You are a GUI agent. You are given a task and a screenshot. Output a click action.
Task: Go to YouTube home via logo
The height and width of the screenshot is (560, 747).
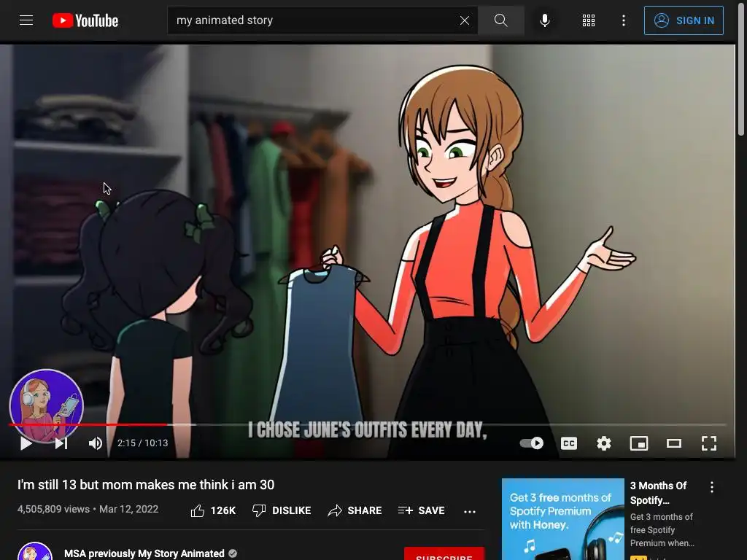[x=85, y=20]
